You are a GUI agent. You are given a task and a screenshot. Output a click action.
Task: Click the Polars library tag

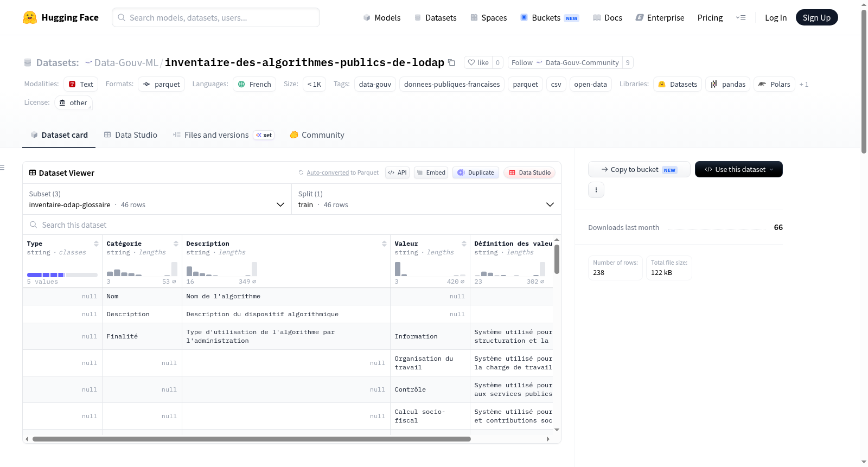(x=774, y=84)
